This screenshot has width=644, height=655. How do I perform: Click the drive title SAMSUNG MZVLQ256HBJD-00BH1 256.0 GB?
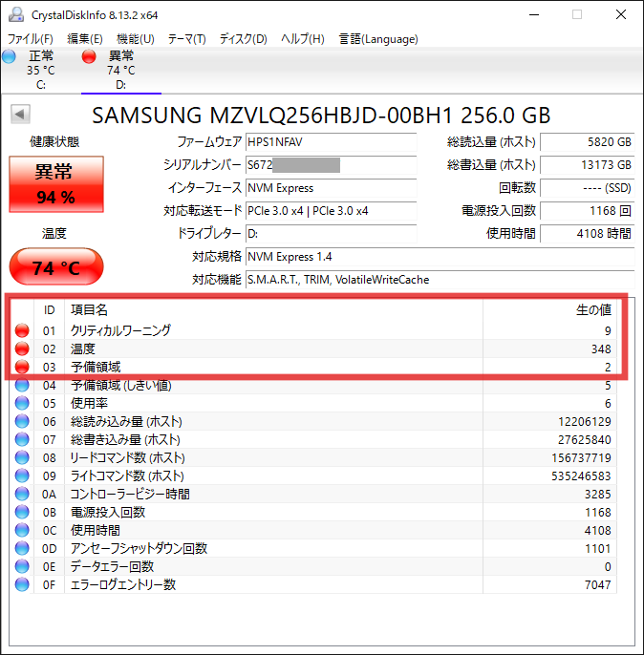(x=321, y=116)
